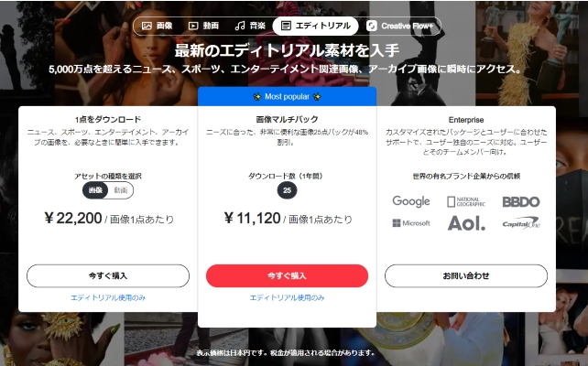
Task: Click the Google brand logo
Action: [x=411, y=201]
